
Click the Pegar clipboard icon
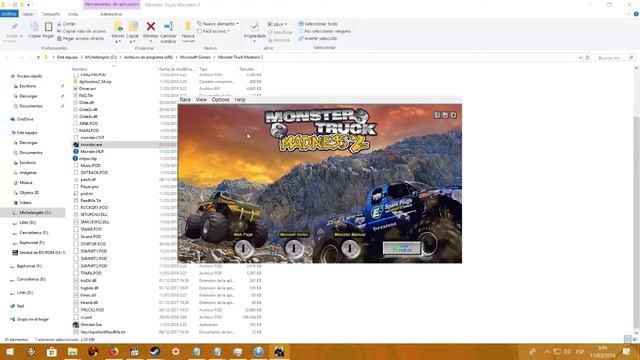click(48, 30)
